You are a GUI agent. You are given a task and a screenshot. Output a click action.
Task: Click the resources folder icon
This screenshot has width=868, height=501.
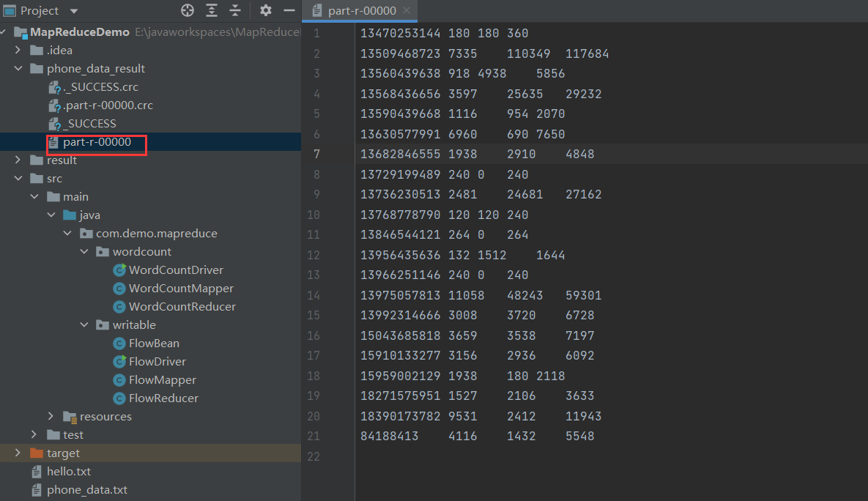pos(70,417)
